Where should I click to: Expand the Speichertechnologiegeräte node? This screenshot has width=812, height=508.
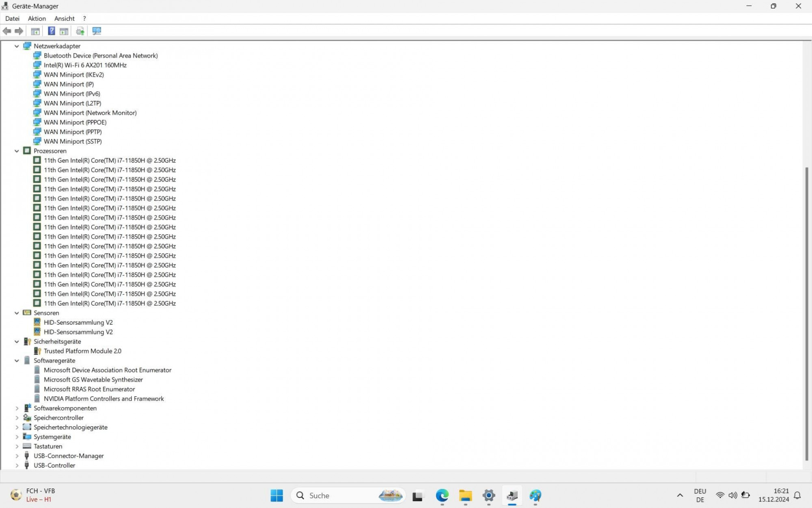point(17,428)
